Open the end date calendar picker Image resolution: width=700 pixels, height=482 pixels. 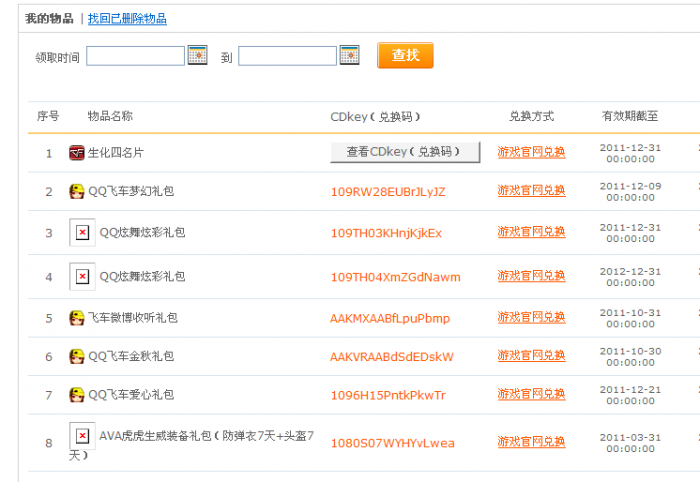click(x=350, y=55)
